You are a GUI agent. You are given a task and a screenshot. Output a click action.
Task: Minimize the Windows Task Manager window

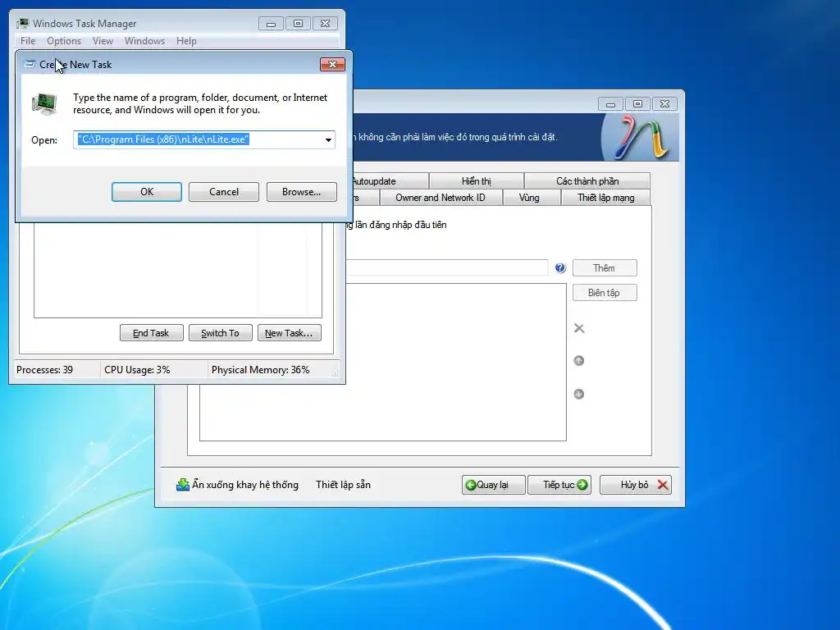tap(271, 24)
